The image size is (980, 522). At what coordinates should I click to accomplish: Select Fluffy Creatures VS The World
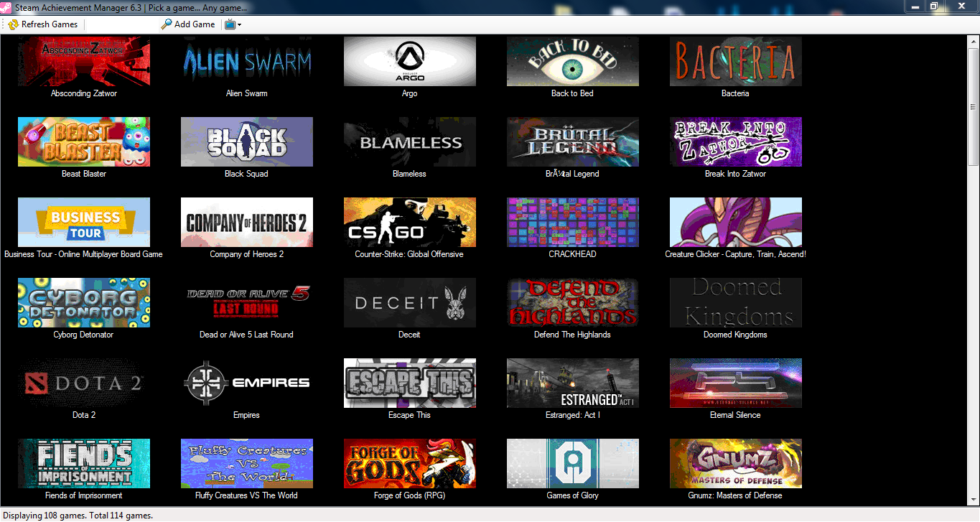click(246, 463)
